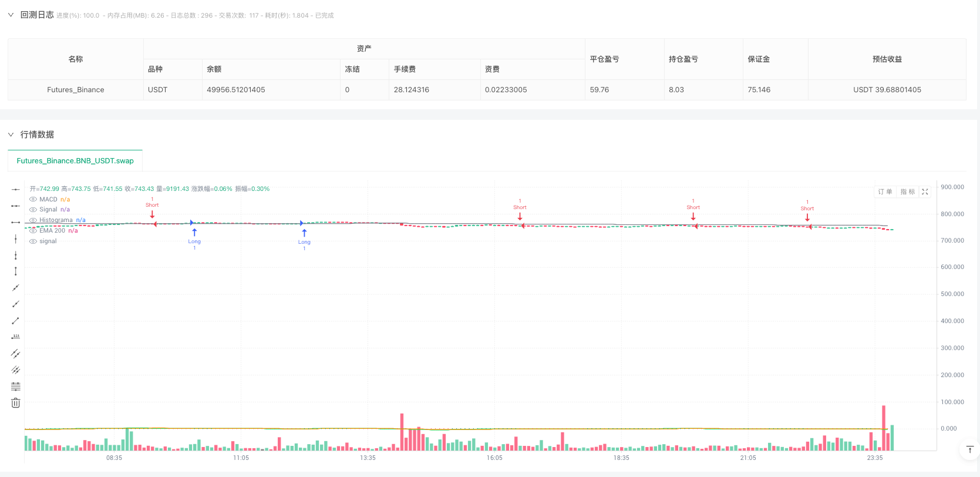980x477 pixels.
Task: Select the price line tool marked 123
Action: 16,337
